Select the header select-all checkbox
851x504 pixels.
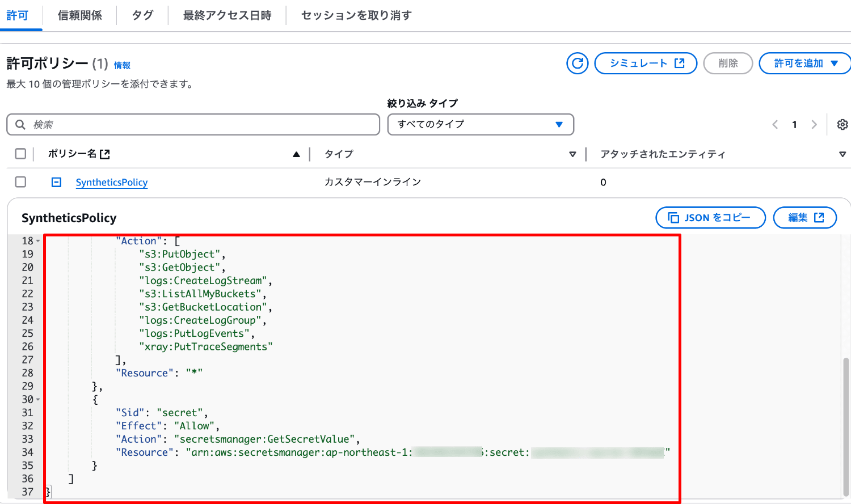coord(20,154)
